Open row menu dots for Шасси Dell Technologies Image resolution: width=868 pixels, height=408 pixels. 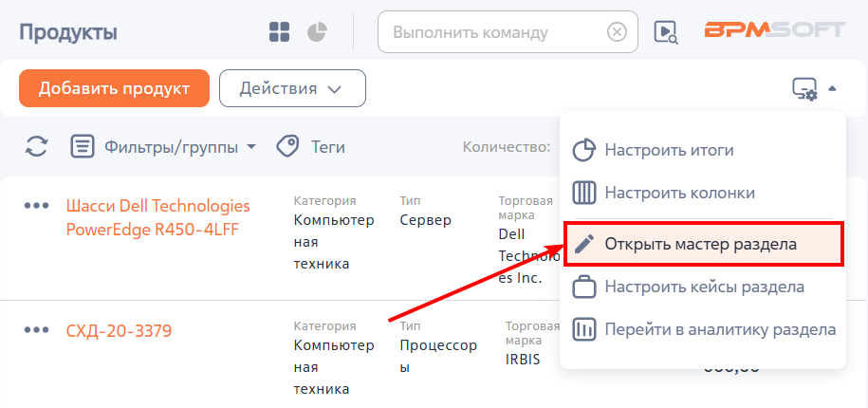click(37, 205)
